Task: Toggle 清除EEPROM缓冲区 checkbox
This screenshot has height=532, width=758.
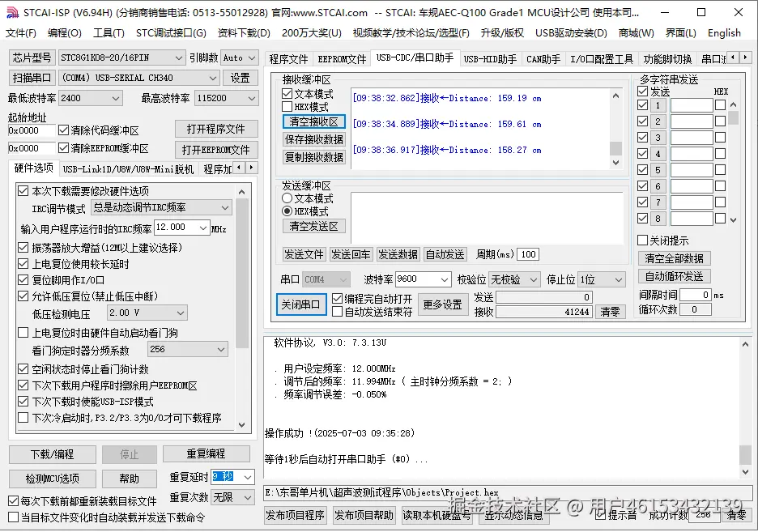Action: coord(63,148)
